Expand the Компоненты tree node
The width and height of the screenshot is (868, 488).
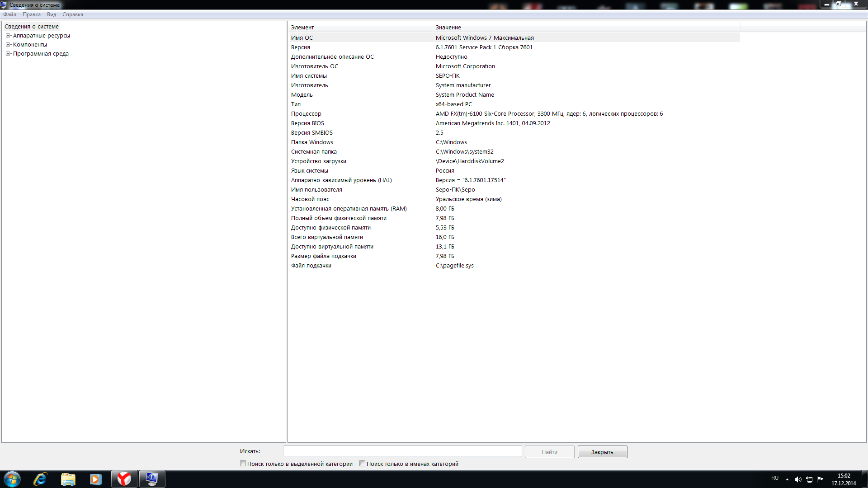pos(8,45)
